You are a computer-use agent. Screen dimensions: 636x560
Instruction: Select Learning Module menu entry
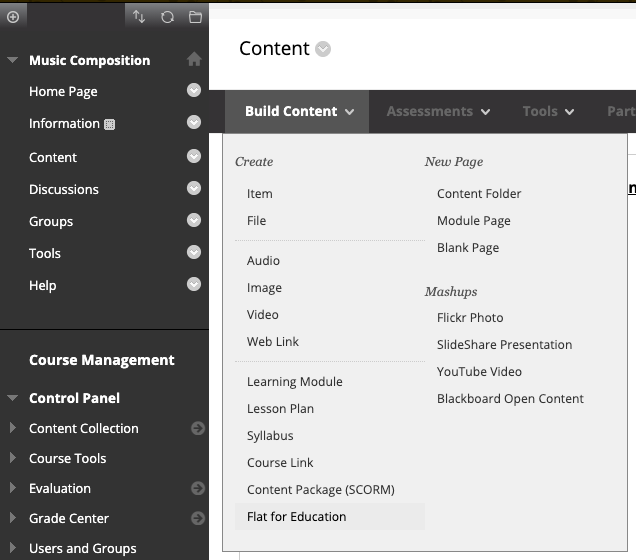[294, 382]
